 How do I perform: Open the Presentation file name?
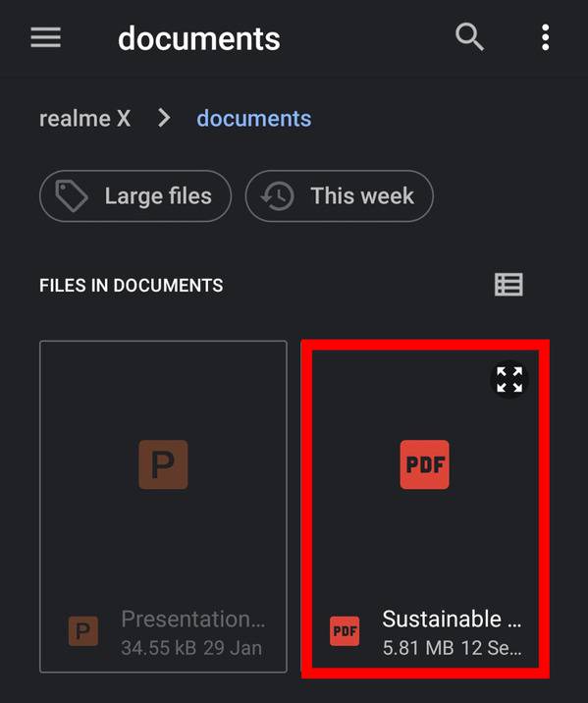point(193,620)
